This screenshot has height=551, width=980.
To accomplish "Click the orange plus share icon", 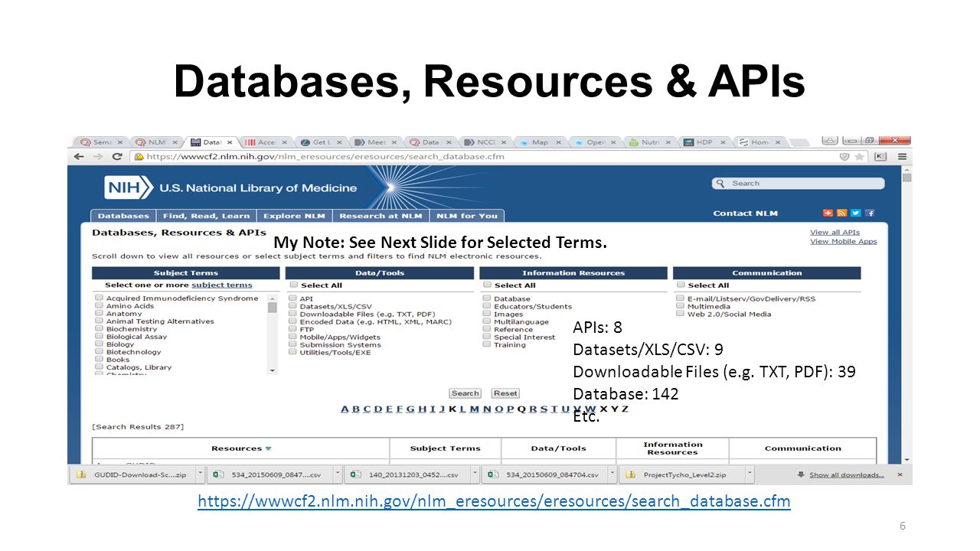I will point(828,213).
